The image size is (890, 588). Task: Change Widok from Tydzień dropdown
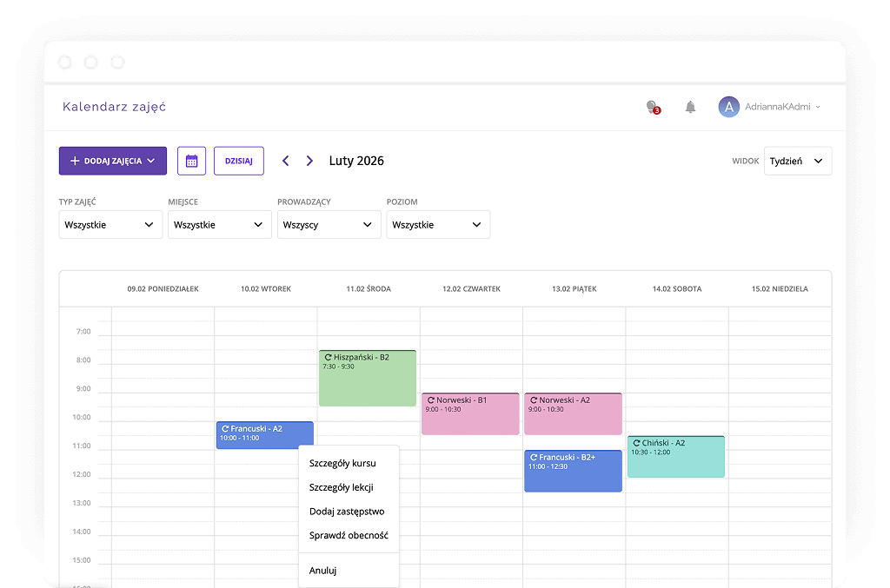[797, 161]
